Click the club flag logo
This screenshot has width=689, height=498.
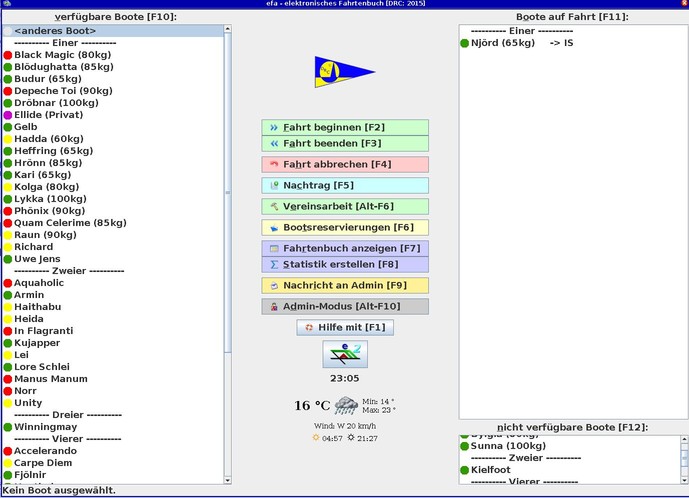point(344,71)
